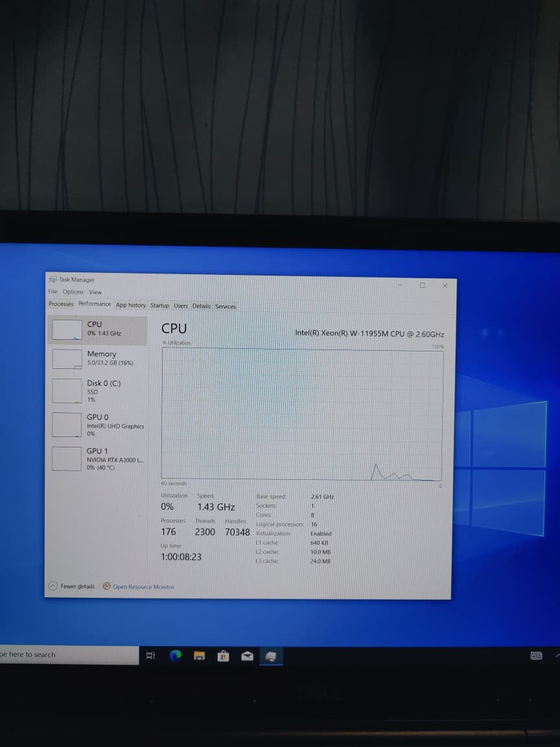Image resolution: width=560 pixels, height=747 pixels.
Task: Click the 2.61 GHz base speed value
Action: 322,497
